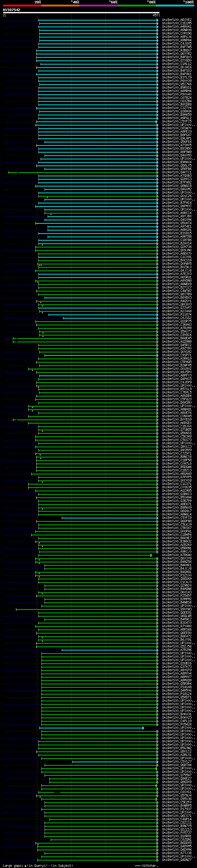Image resolution: width=197 pixels, height=868 pixels.
Task: Open hit UniRef100_A9NR08
Action: click(177, 30)
